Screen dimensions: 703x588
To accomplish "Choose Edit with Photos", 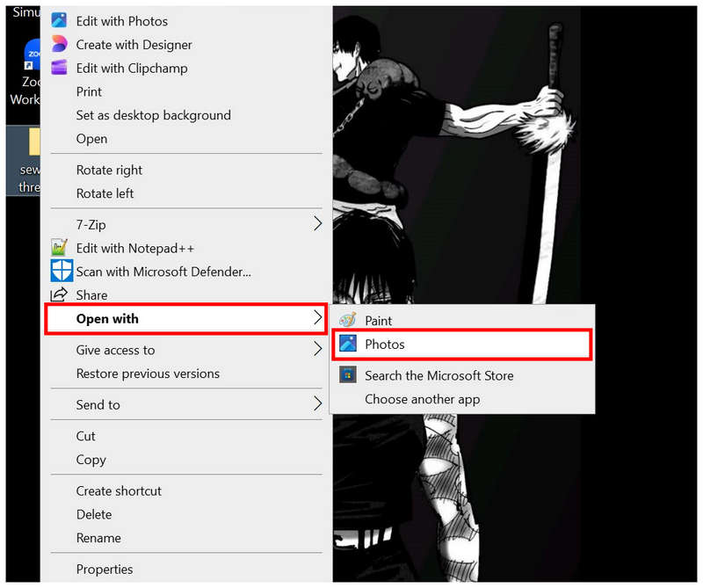I will [186, 21].
